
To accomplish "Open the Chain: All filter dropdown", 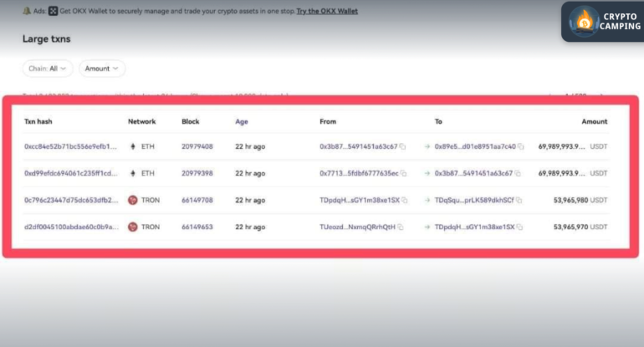I will pyautogui.click(x=48, y=69).
